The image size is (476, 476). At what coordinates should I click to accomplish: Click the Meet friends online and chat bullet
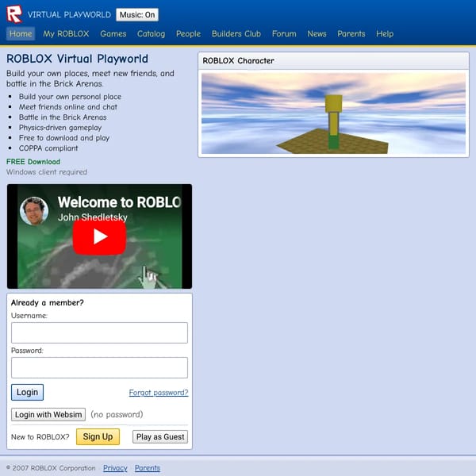tap(68, 107)
